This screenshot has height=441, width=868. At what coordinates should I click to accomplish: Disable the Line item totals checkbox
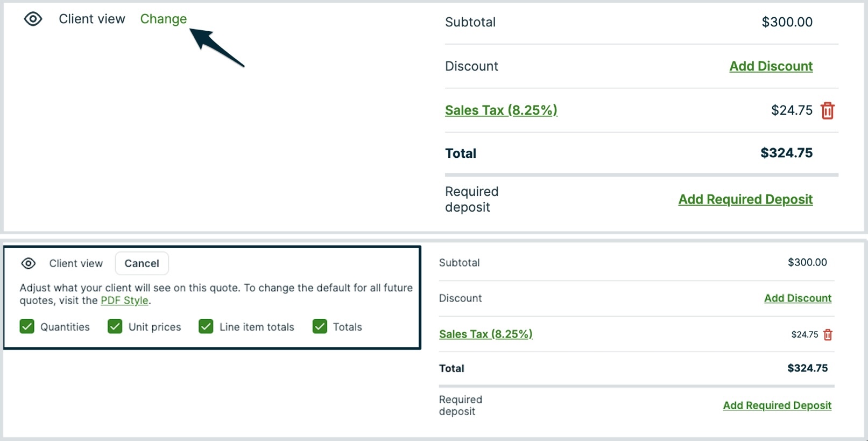[206, 327]
